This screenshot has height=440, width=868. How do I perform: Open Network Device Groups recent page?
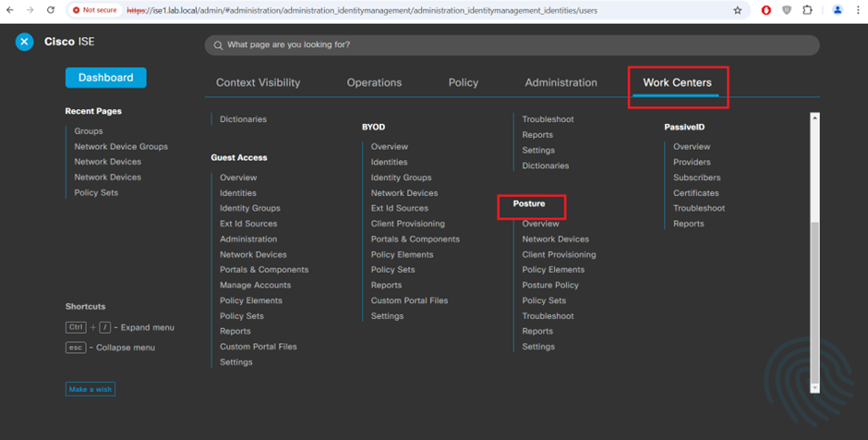pyautogui.click(x=121, y=147)
